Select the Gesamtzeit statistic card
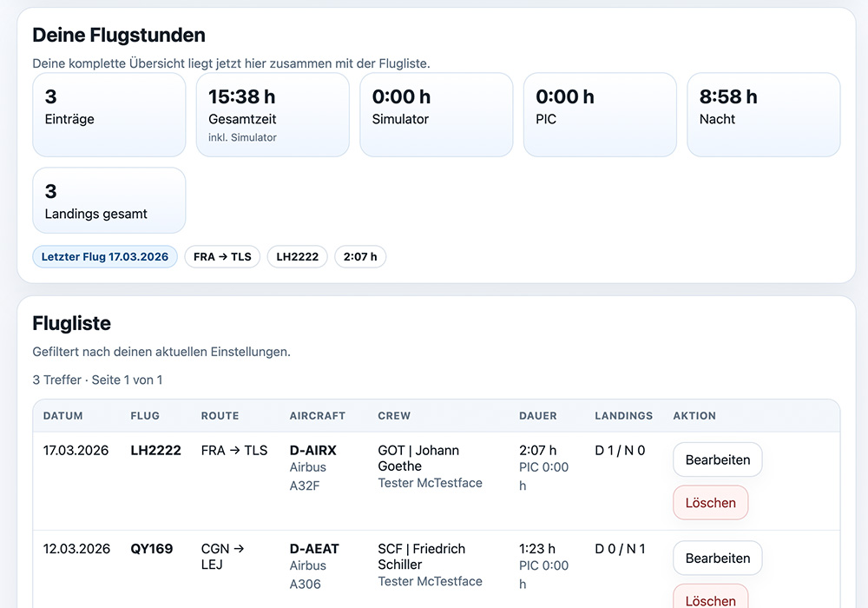 273,115
